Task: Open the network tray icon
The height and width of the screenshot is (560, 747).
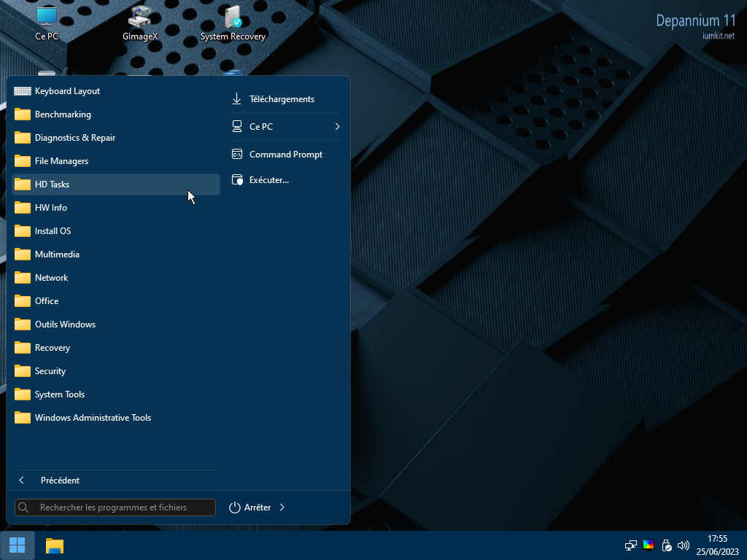Action: pyautogui.click(x=631, y=545)
